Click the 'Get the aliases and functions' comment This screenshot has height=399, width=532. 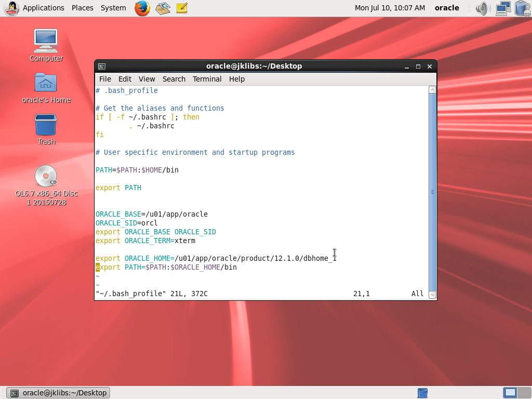[x=160, y=108]
